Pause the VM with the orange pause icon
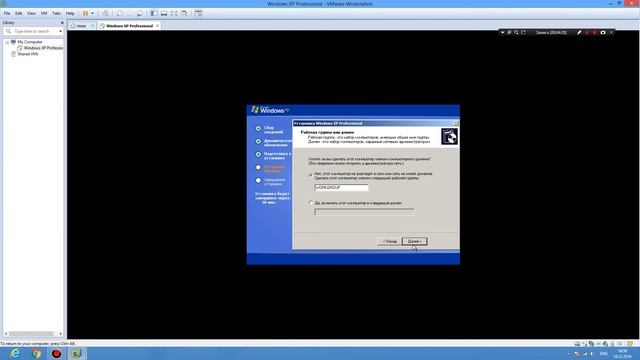 (85, 13)
